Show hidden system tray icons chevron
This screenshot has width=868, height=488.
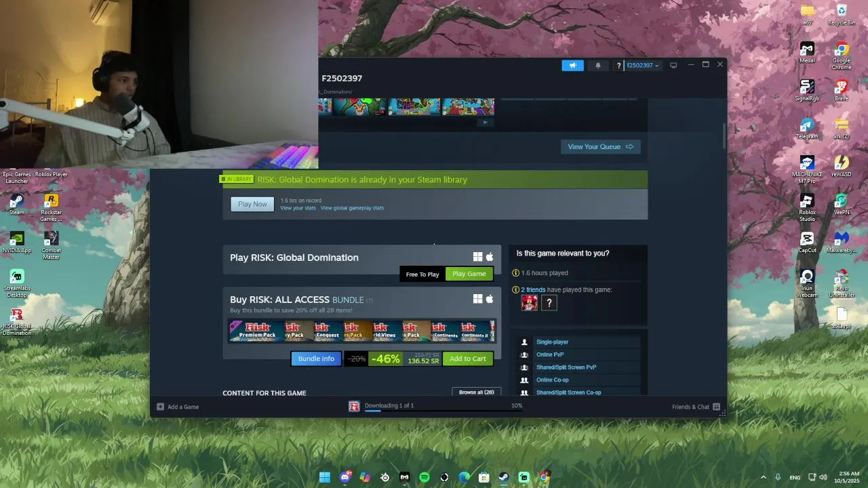[x=763, y=477]
